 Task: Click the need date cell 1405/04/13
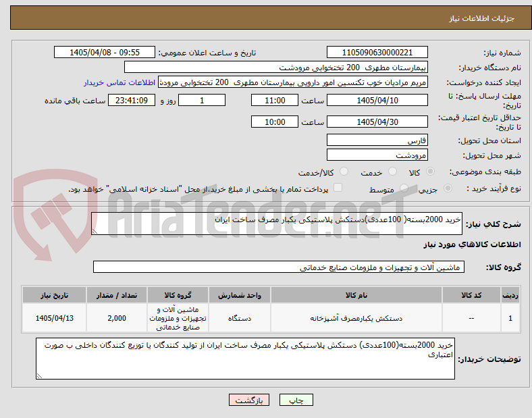(x=54, y=318)
